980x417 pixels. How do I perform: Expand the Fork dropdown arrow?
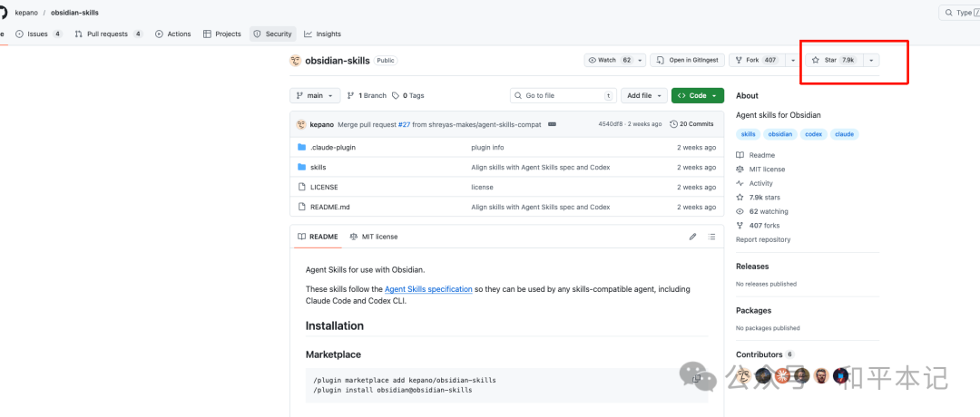coord(792,61)
